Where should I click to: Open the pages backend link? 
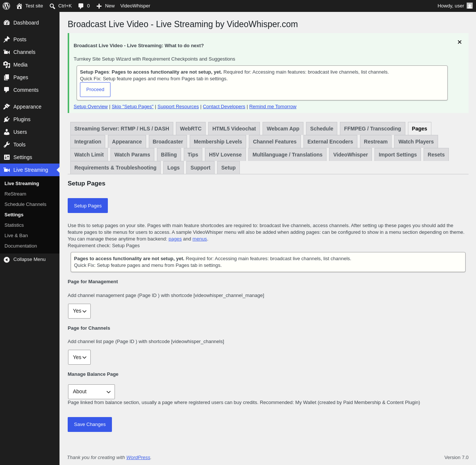click(175, 239)
